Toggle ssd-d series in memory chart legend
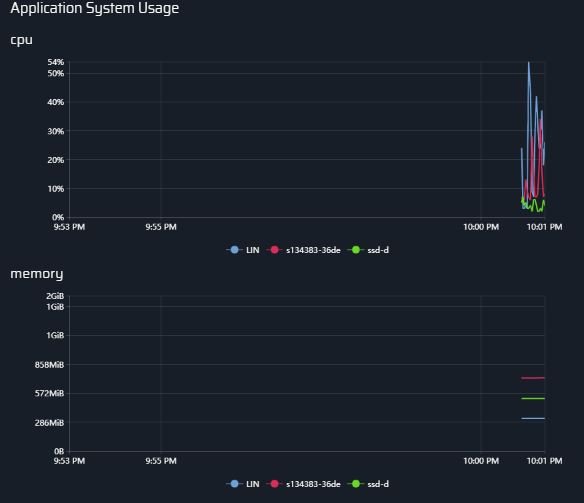Viewport: 584px width, 503px height. (x=368, y=484)
